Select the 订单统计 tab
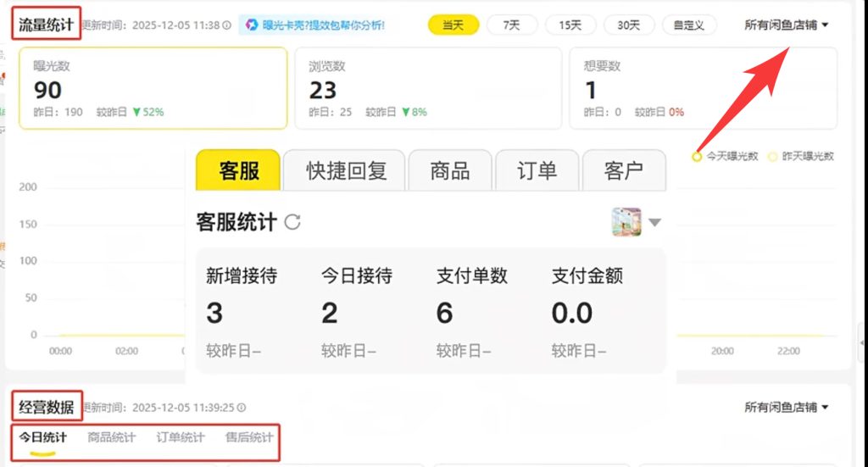 181,437
